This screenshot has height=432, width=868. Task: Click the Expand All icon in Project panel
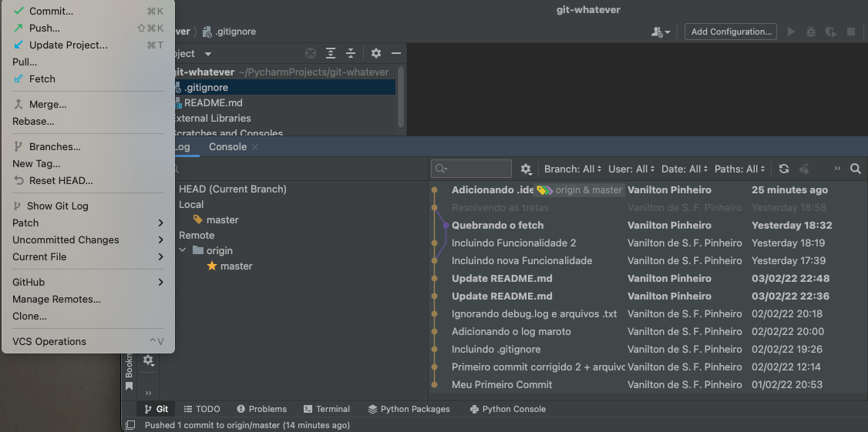click(x=331, y=53)
